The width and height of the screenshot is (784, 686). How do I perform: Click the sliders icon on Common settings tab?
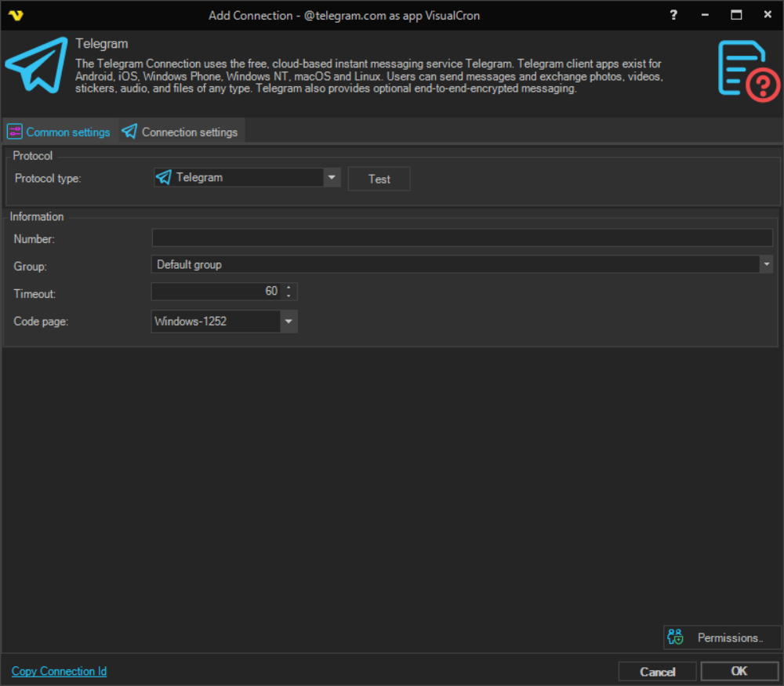coord(15,132)
